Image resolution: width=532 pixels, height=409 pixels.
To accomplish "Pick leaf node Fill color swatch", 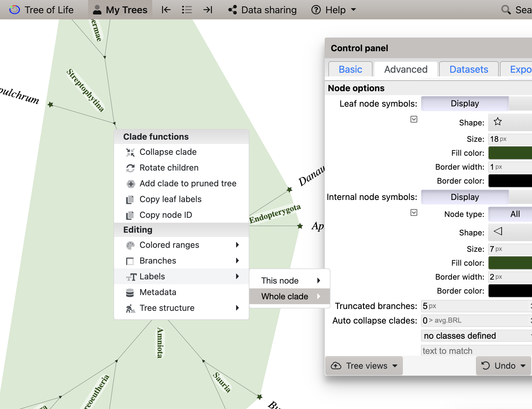I will click(510, 153).
